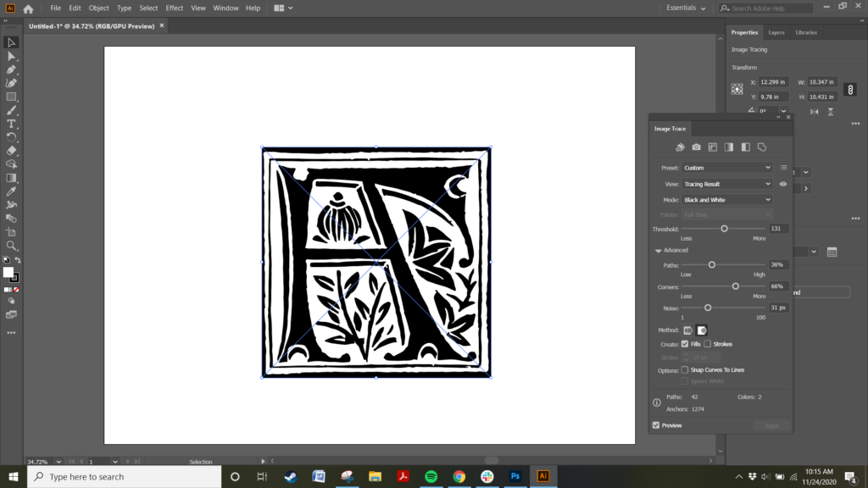Click the Home button in the top bar

(28, 8)
